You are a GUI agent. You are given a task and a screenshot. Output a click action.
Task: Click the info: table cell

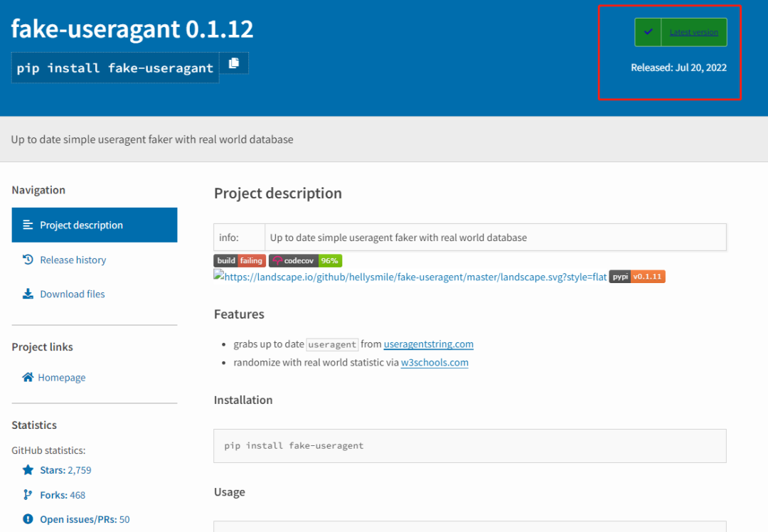coord(240,238)
